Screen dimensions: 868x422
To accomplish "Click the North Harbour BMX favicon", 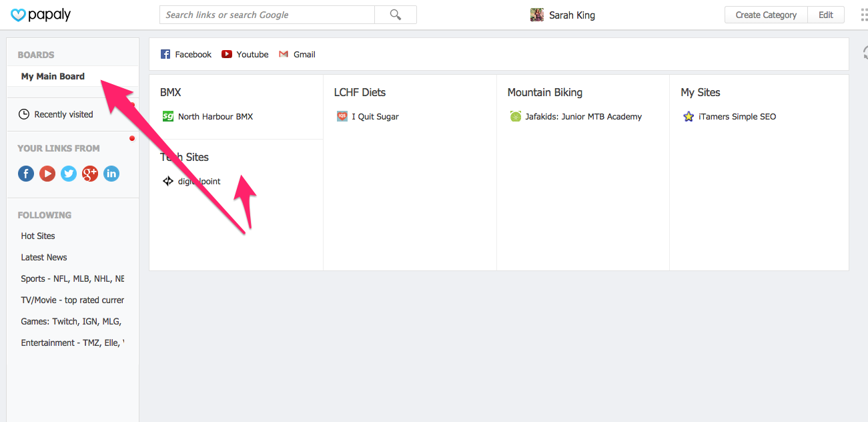I will pos(168,116).
